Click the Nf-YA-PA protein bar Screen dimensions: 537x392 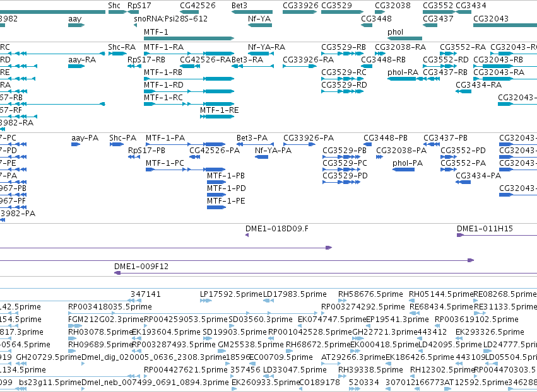click(x=262, y=157)
